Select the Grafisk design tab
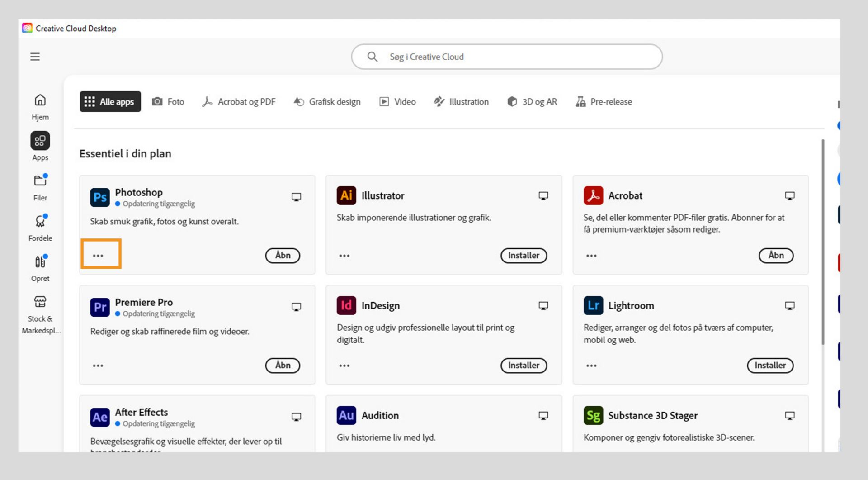 point(327,102)
